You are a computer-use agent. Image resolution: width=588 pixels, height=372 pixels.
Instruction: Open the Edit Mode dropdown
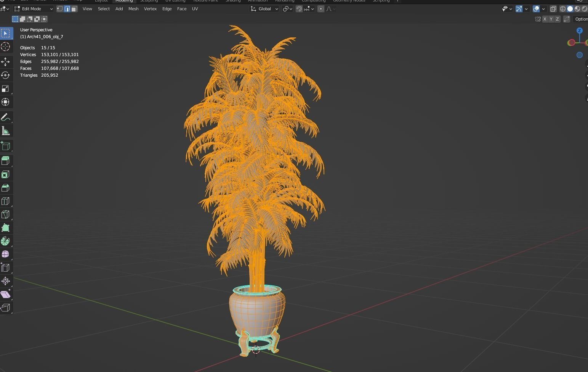click(x=34, y=9)
